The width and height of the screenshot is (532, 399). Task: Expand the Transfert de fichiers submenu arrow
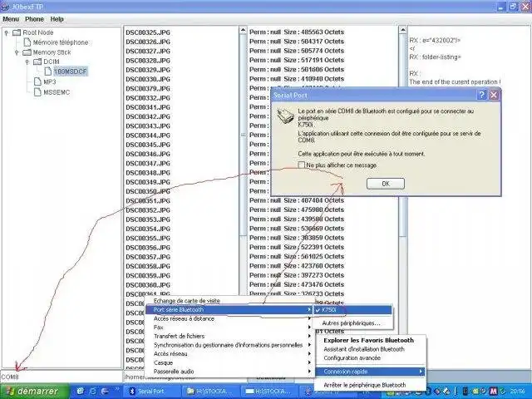[x=309, y=336]
